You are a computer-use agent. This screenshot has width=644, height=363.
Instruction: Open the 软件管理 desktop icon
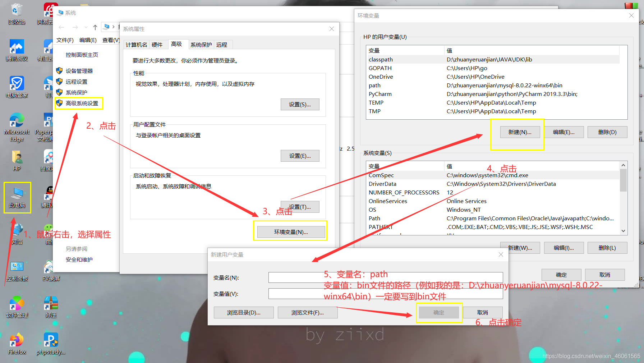point(17,307)
